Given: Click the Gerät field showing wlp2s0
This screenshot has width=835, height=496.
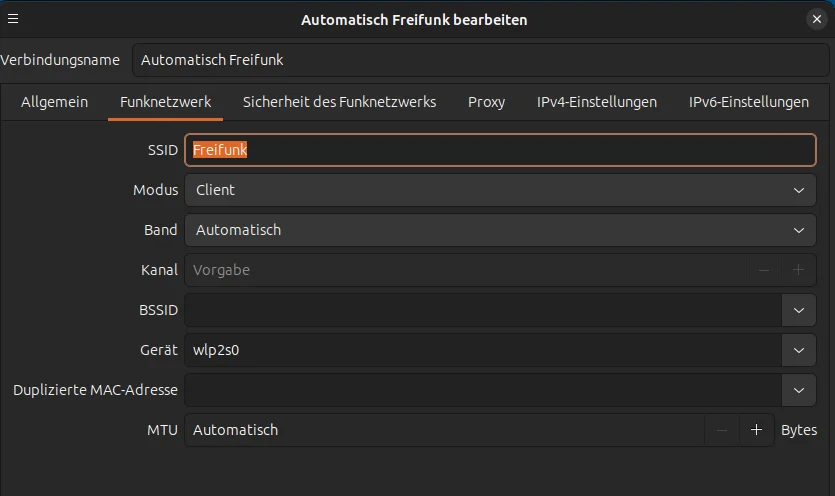Looking at the screenshot, I should pyautogui.click(x=483, y=350).
